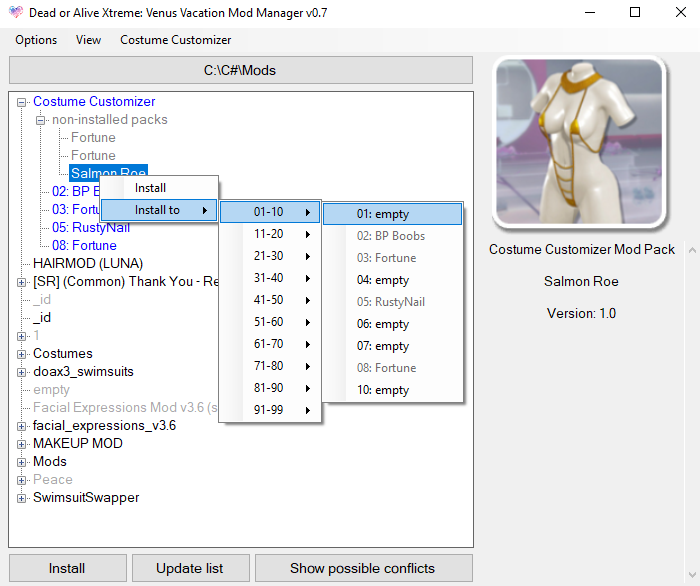Click the Version: 1.0 text

pos(581,313)
